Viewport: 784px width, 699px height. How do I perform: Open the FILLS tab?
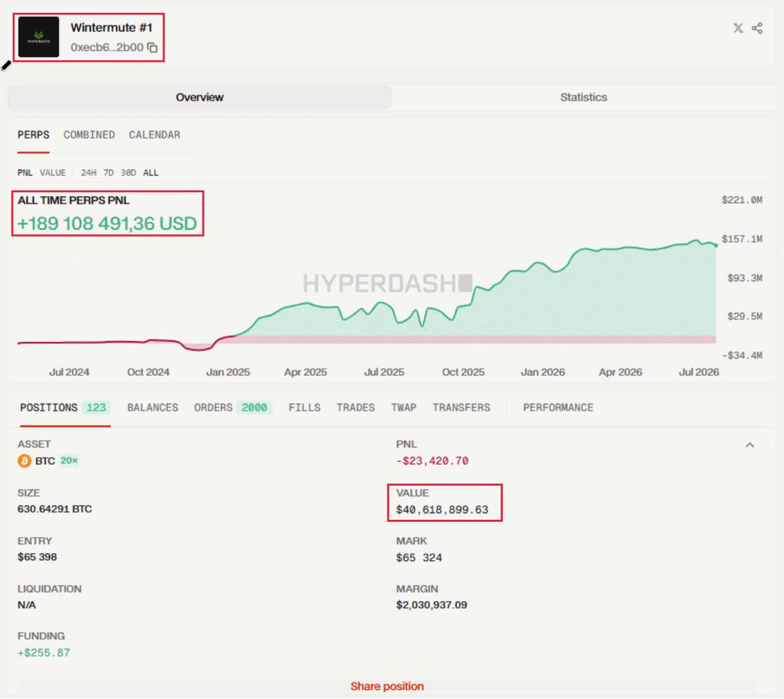pyautogui.click(x=304, y=408)
